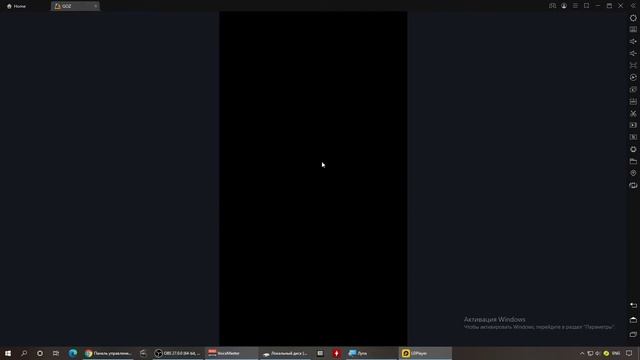The height and width of the screenshot is (360, 640).
Task: Click the red app icon in taskbar
Action: point(336,353)
